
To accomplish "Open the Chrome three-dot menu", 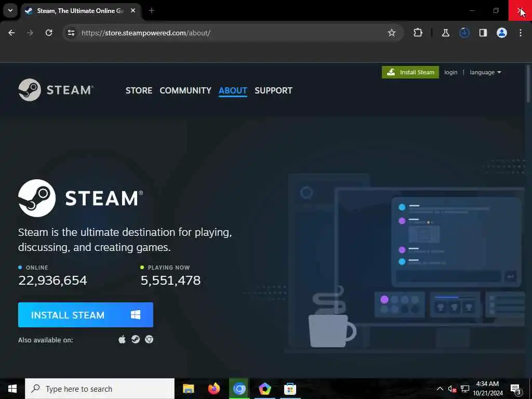I will point(521,33).
